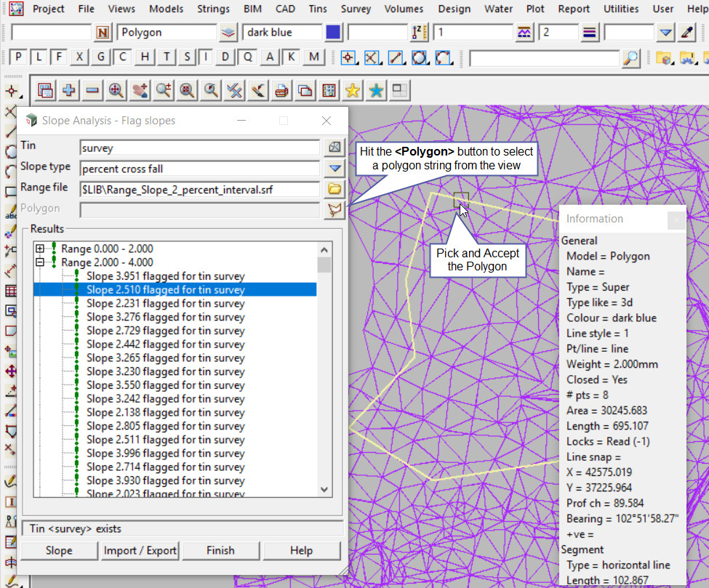Viewport: 709px width, 588px height.
Task: Click the Import / Export button
Action: [x=140, y=550]
